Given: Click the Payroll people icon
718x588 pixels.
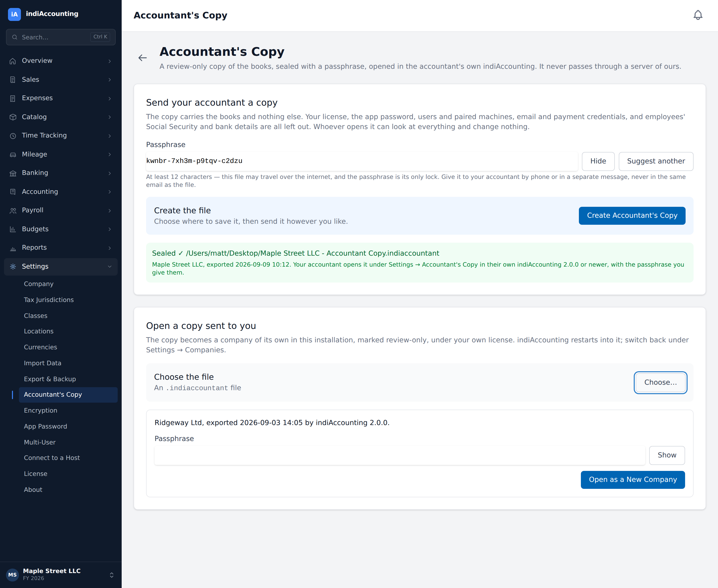Looking at the screenshot, I should (13, 211).
